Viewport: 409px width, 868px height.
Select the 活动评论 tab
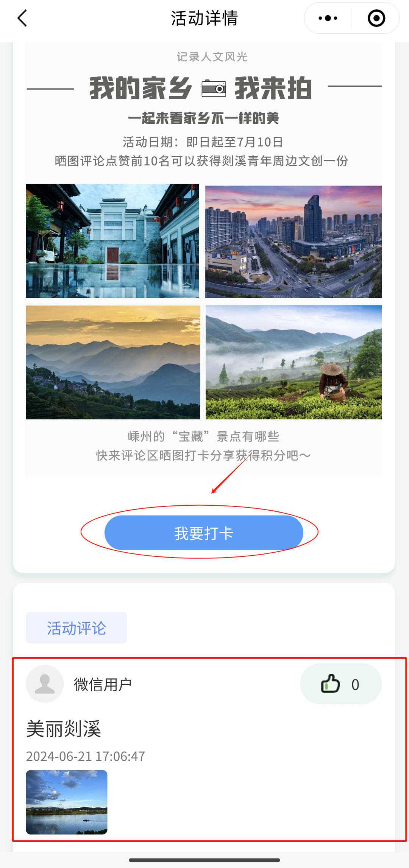76,628
